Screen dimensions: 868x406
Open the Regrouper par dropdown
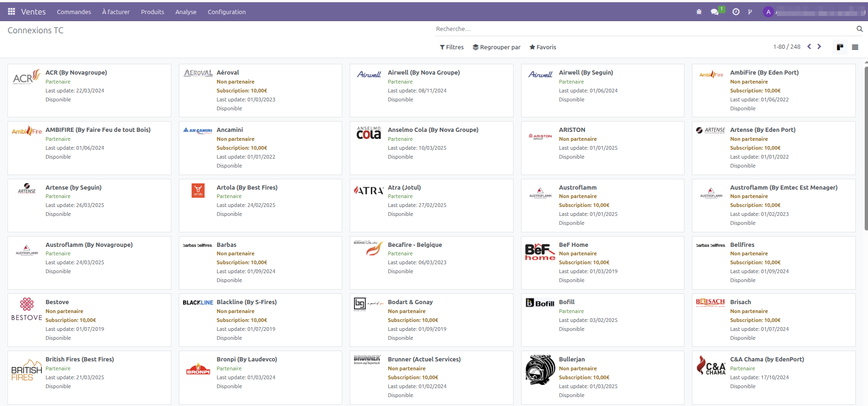(497, 47)
